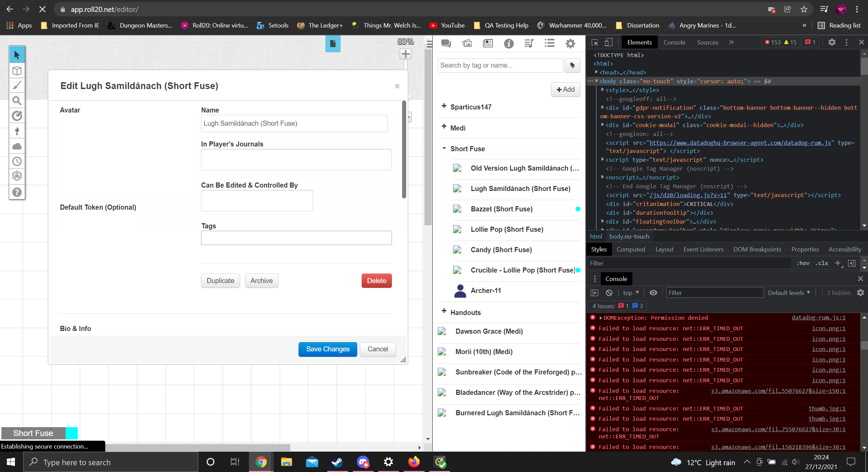
Task: Click the Duplicate button
Action: (x=220, y=281)
